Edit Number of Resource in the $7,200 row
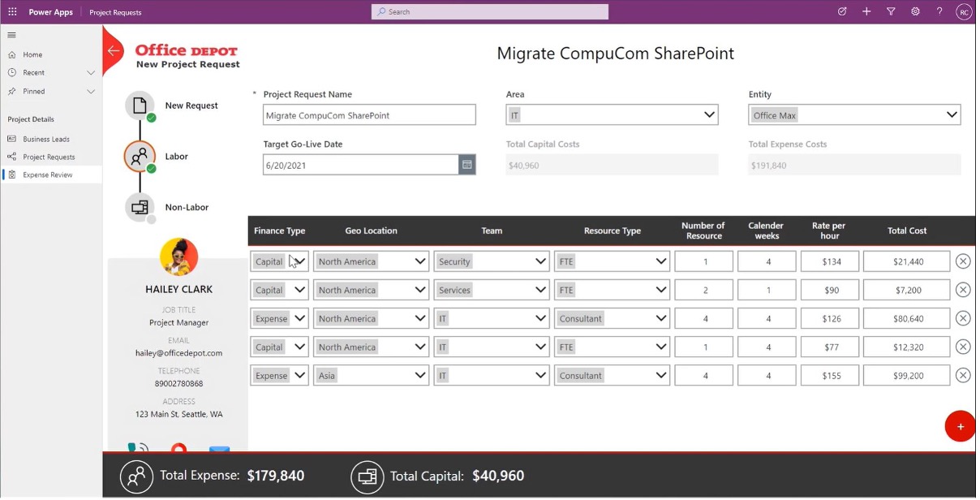This screenshot has height=500, width=980. pos(704,290)
